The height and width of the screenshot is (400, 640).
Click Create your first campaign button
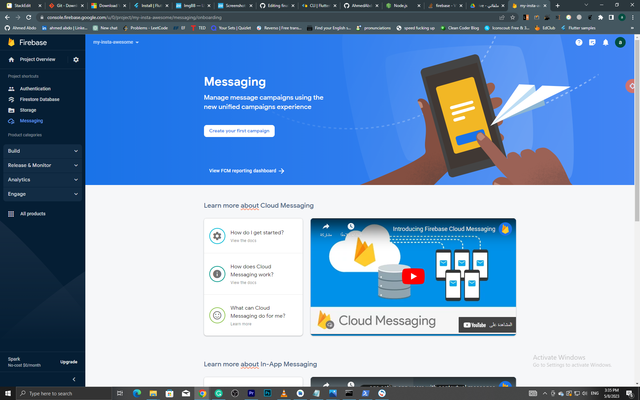[239, 131]
